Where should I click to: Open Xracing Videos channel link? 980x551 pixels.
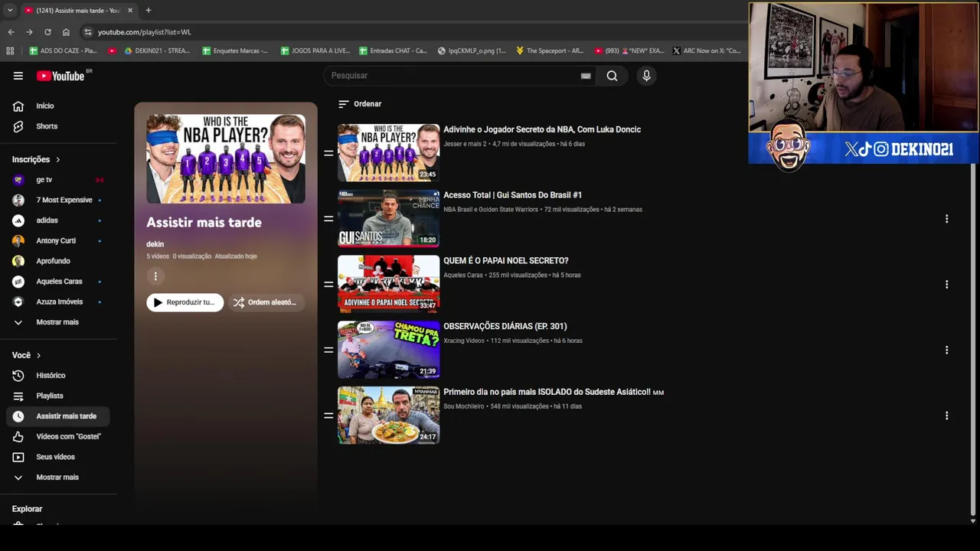[x=464, y=341]
